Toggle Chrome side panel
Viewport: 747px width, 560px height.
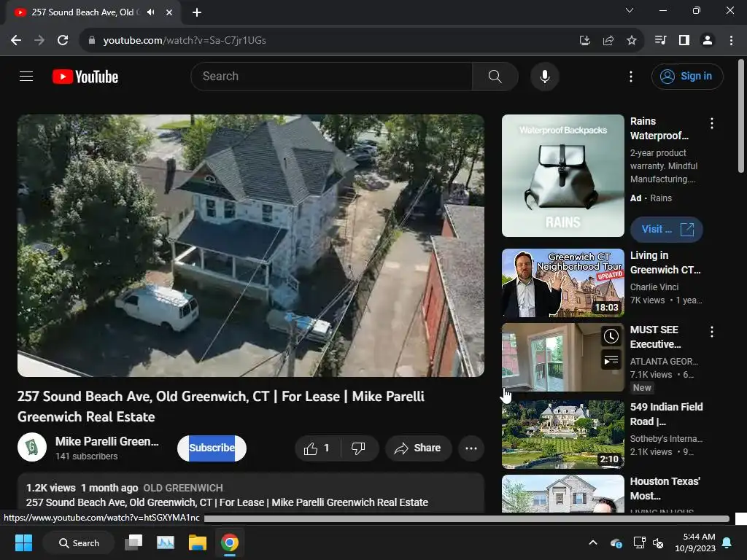pos(684,41)
